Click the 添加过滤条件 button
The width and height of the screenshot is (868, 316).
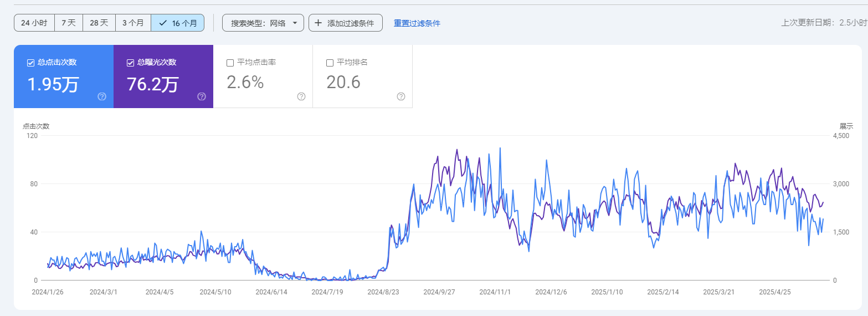pos(345,23)
